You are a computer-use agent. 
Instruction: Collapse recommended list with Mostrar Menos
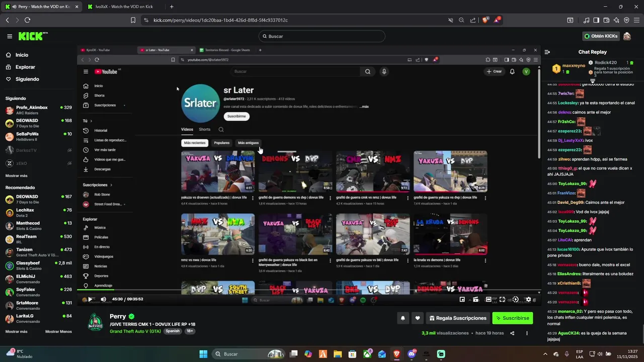click(x=58, y=331)
